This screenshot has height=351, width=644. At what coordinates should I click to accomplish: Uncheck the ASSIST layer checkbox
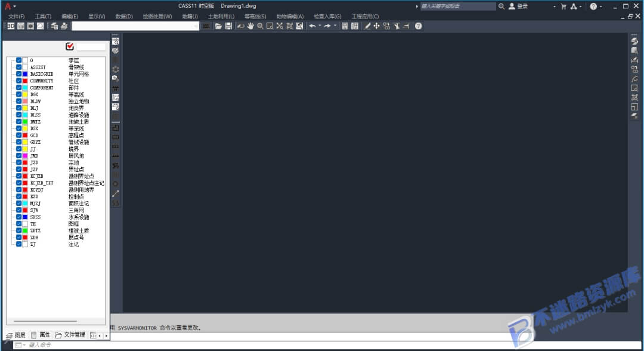click(19, 67)
